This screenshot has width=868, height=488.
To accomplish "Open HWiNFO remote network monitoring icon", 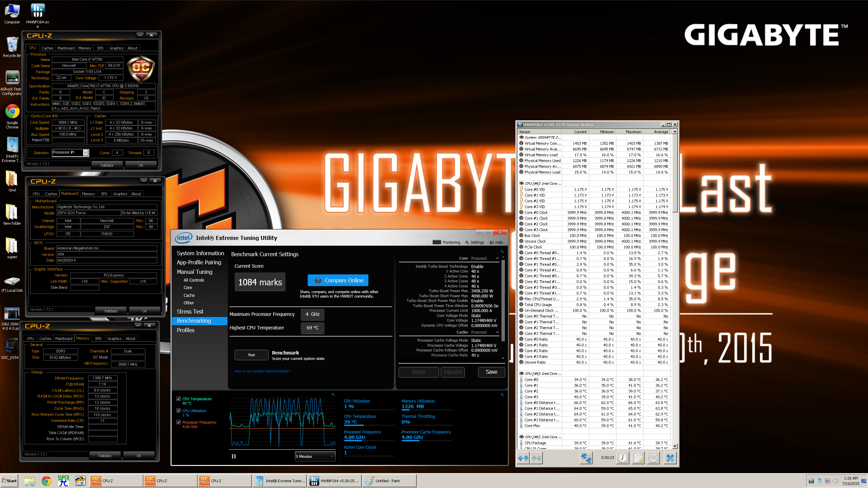I will (x=586, y=458).
